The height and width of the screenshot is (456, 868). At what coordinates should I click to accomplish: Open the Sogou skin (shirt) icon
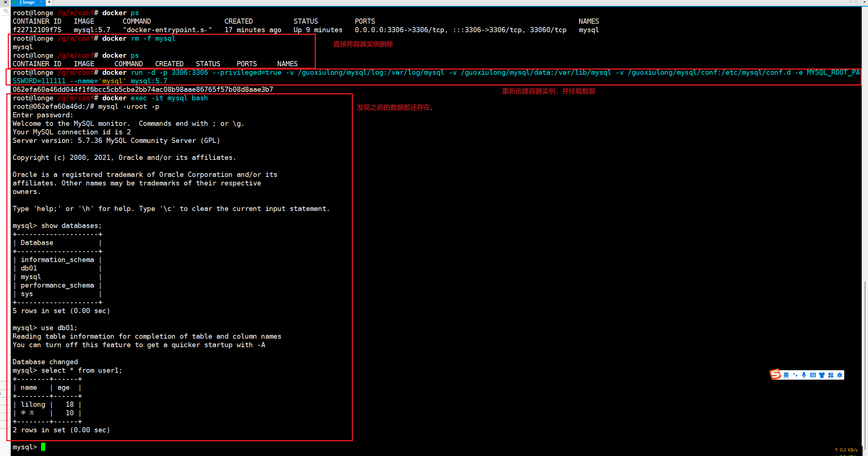coord(822,375)
